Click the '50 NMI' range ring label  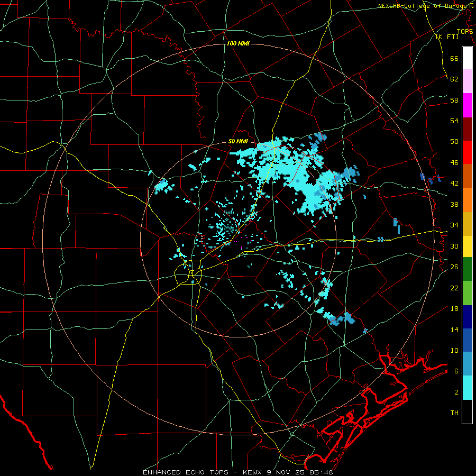(238, 141)
